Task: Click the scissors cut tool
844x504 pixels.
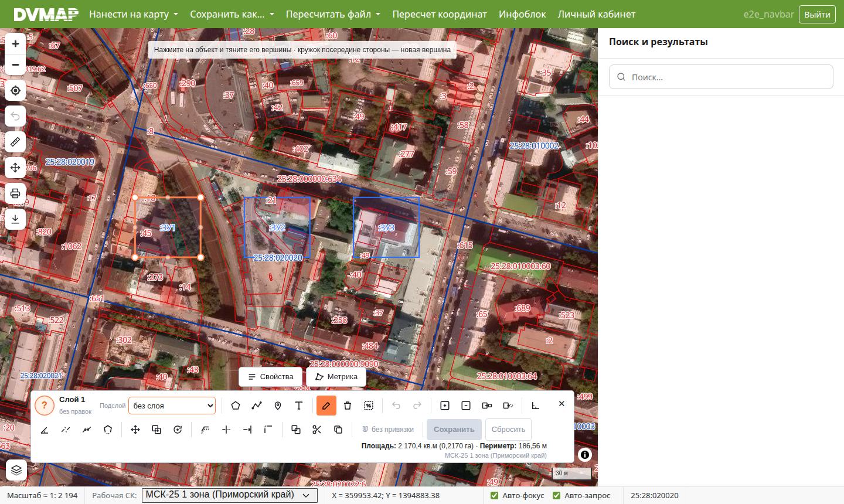Action: 317,430
